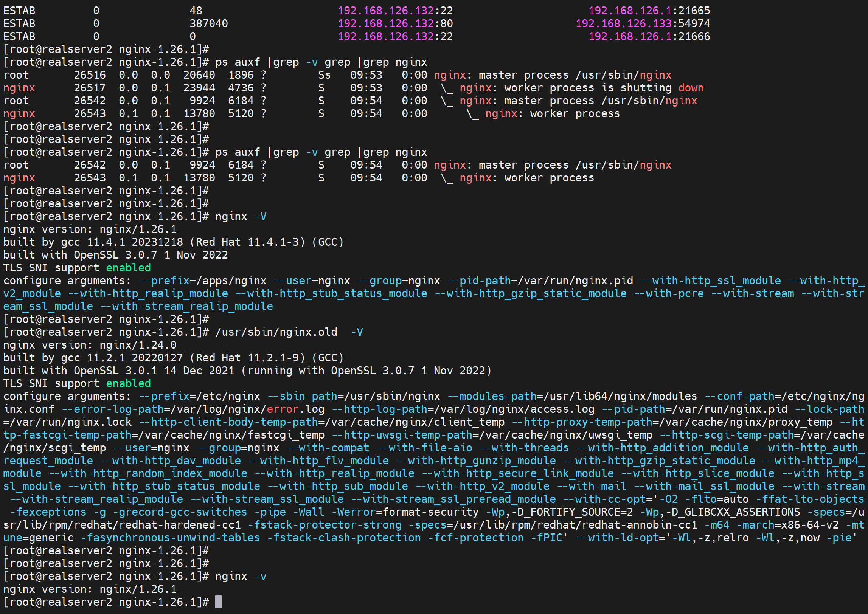Click '-fstack-protector-strong' compiler flag text

(x=325, y=525)
